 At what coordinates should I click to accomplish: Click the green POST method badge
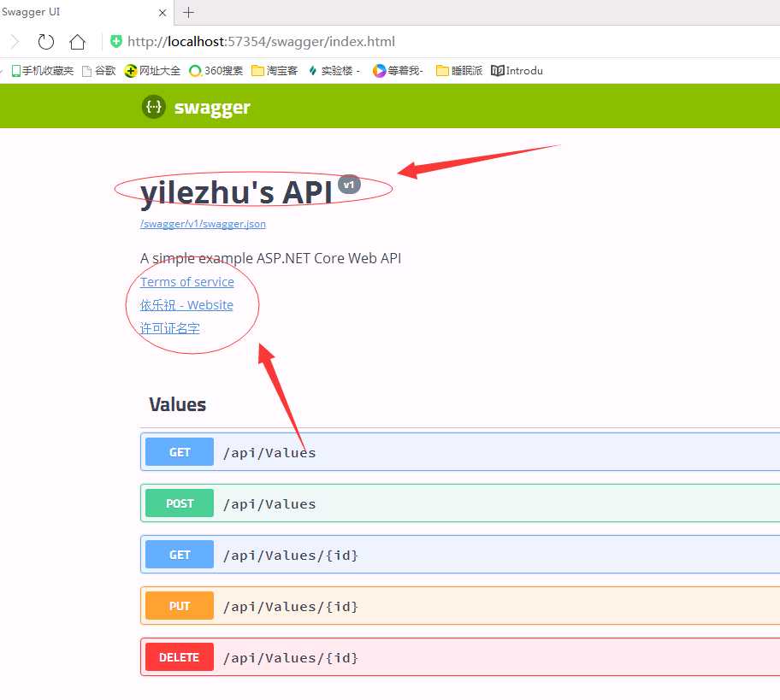point(180,503)
